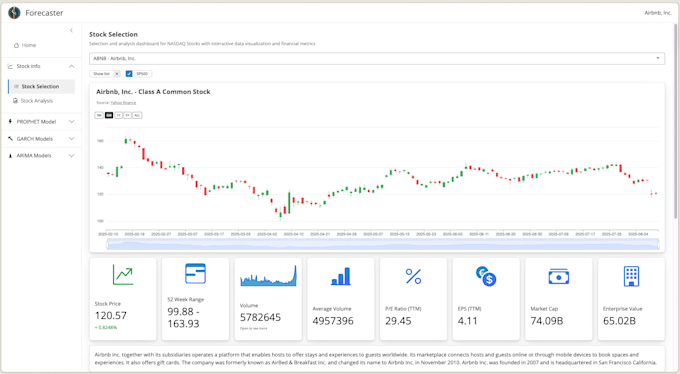This screenshot has width=680, height=374.
Task: Click the P/E Ratio percent icon
Action: [413, 276]
